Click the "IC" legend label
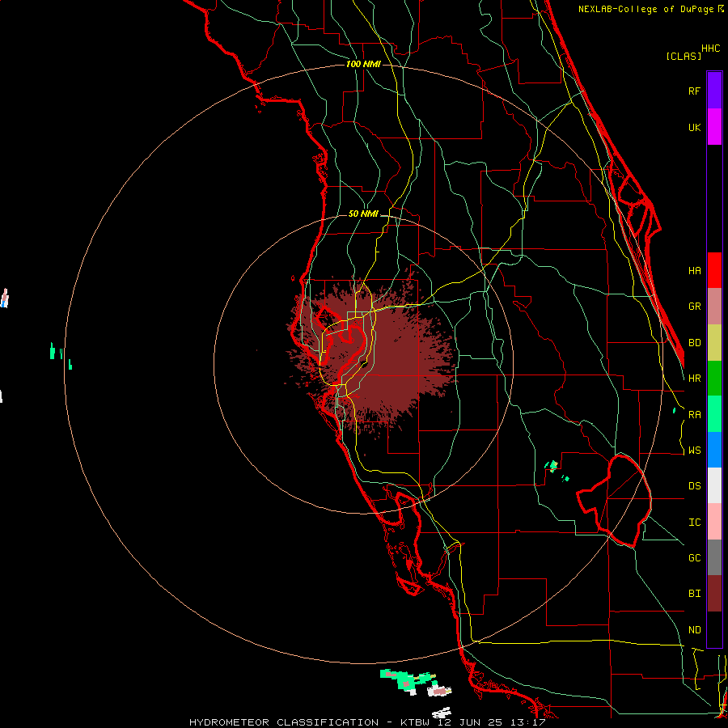 point(694,523)
